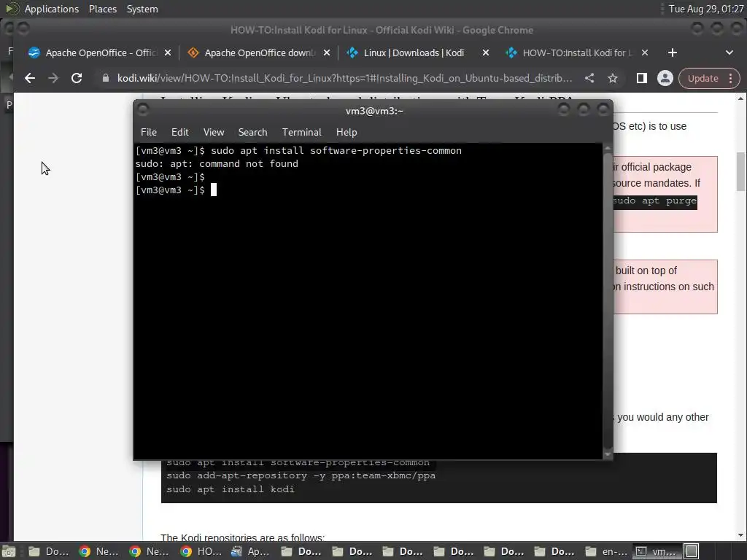Toggle Chrome side panel
The image size is (747, 560).
pos(642,78)
